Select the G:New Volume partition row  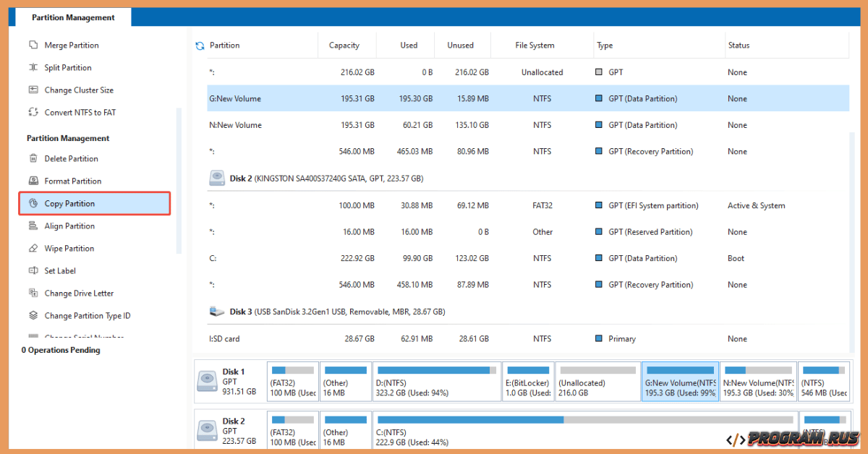pyautogui.click(x=434, y=98)
